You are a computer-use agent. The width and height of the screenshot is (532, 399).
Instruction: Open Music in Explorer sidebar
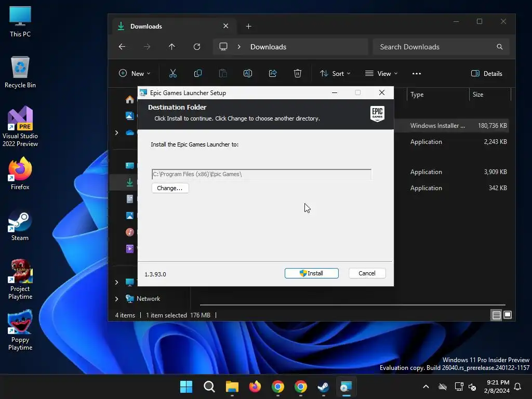129,232
